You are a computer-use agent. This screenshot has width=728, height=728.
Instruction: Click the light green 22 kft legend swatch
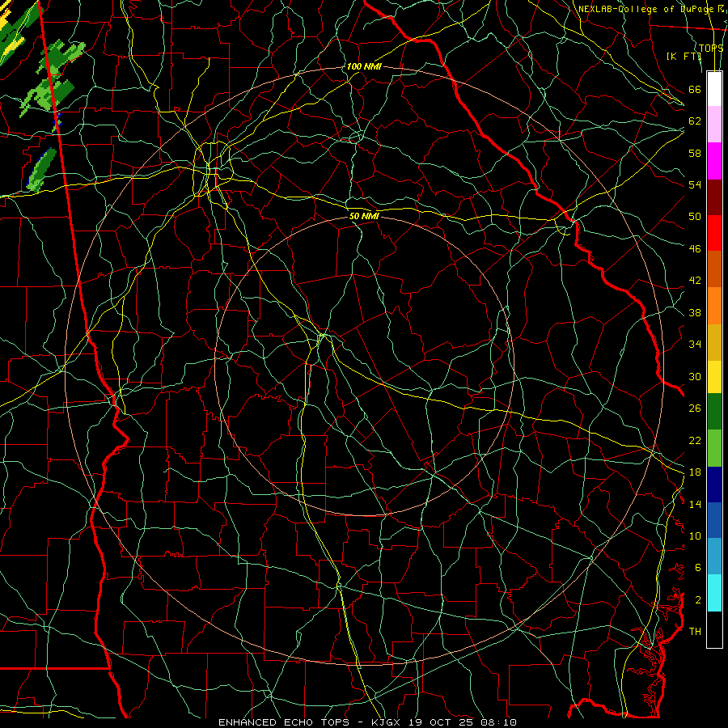click(x=714, y=448)
